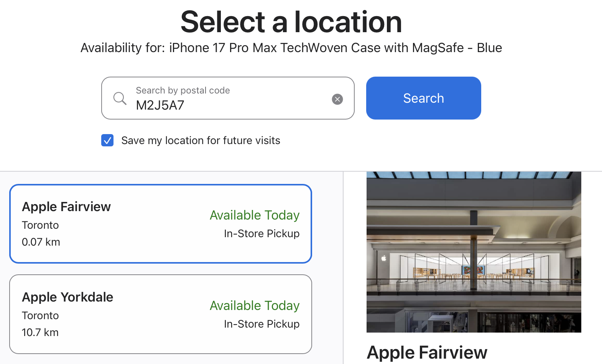Click the 'Search by postal code' field label
602x364 pixels.
click(x=183, y=90)
